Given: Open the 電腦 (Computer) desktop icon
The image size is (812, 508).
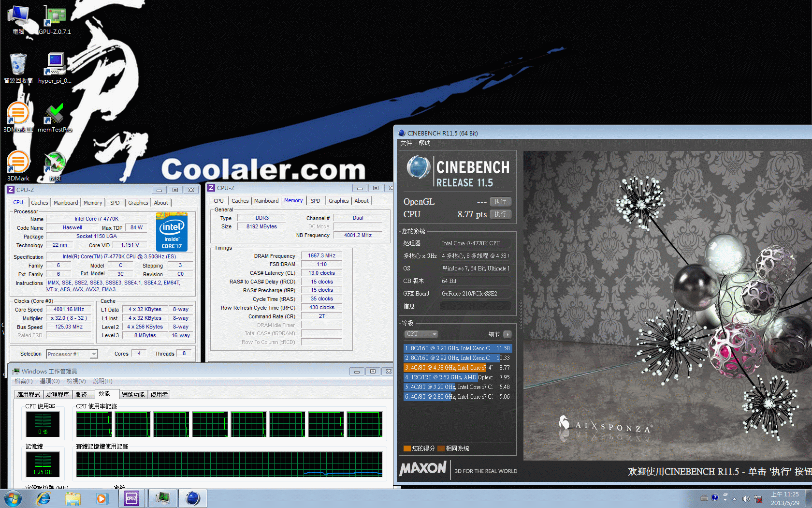Looking at the screenshot, I should 18,20.
